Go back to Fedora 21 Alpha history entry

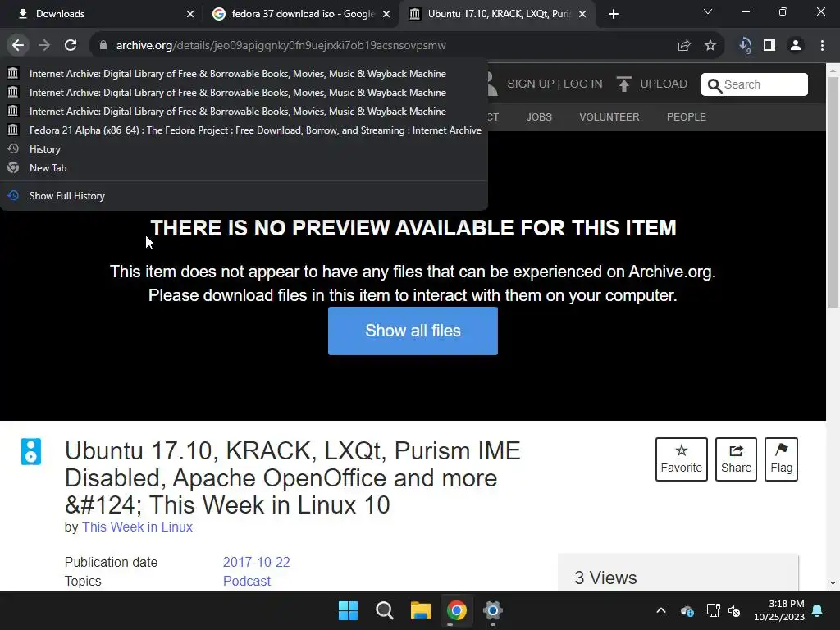tap(244, 130)
